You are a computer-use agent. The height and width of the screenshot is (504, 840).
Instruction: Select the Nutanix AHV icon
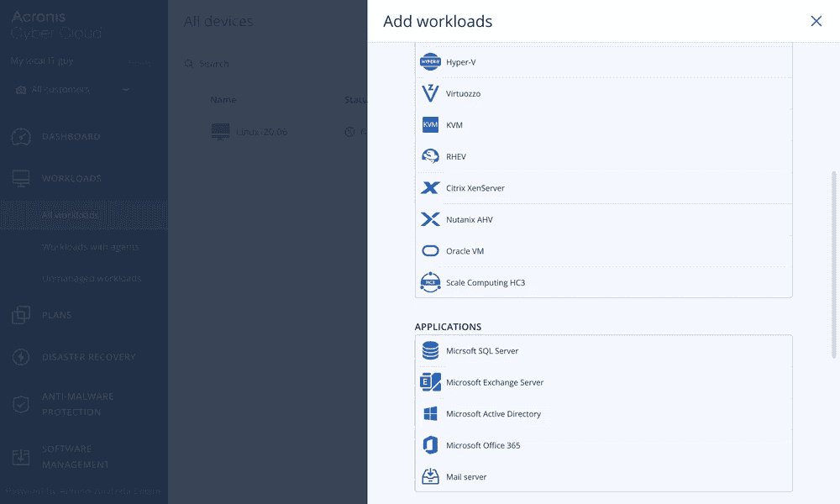430,219
